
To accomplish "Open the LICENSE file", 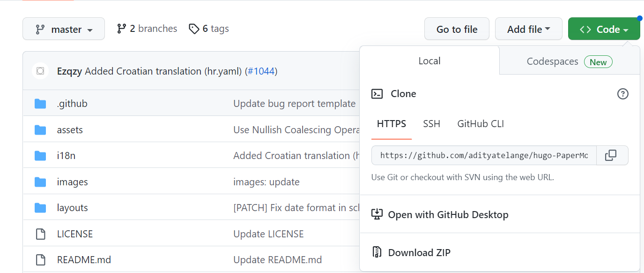I will pyautogui.click(x=75, y=234).
